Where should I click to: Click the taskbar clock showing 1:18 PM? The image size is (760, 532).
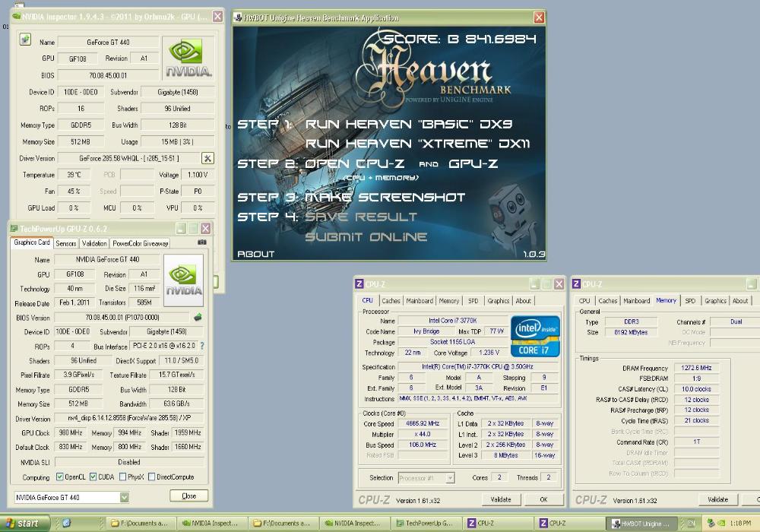[x=740, y=524]
